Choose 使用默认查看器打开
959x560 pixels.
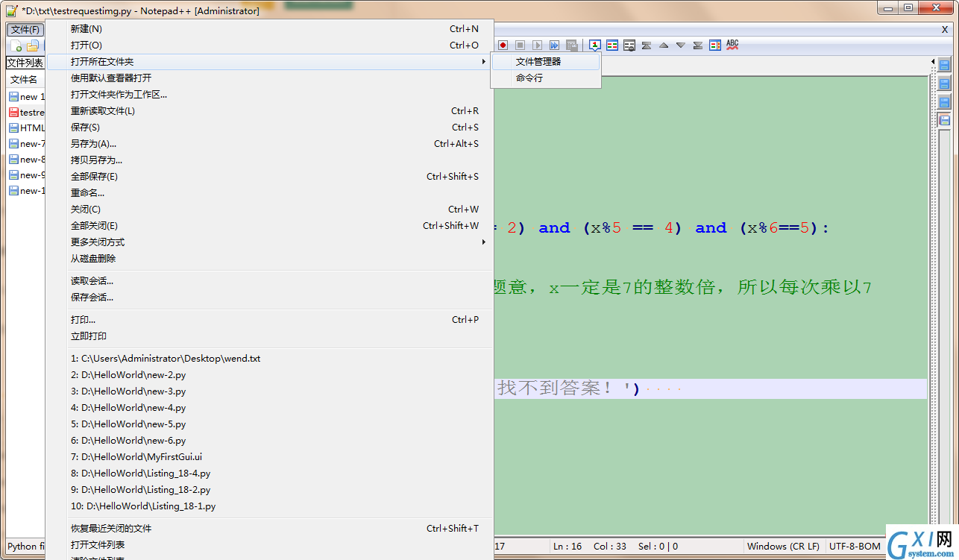270,78
